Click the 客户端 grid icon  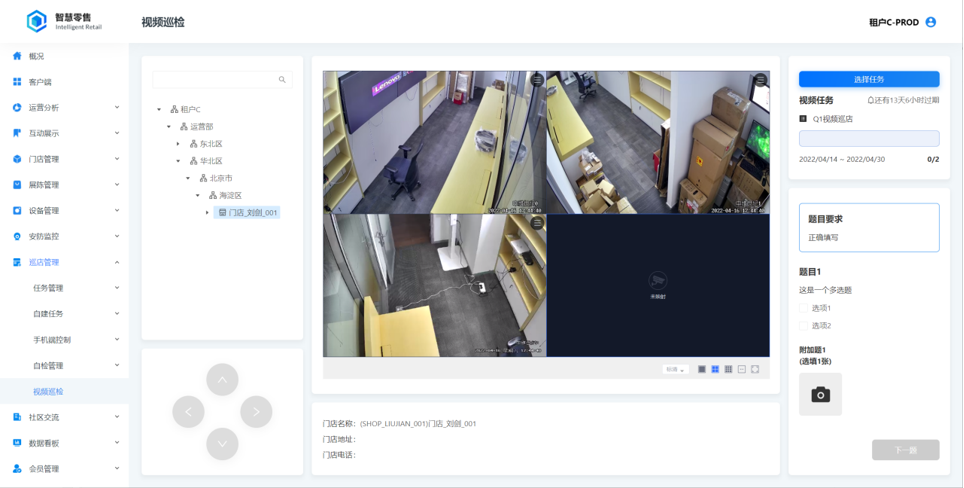[17, 82]
